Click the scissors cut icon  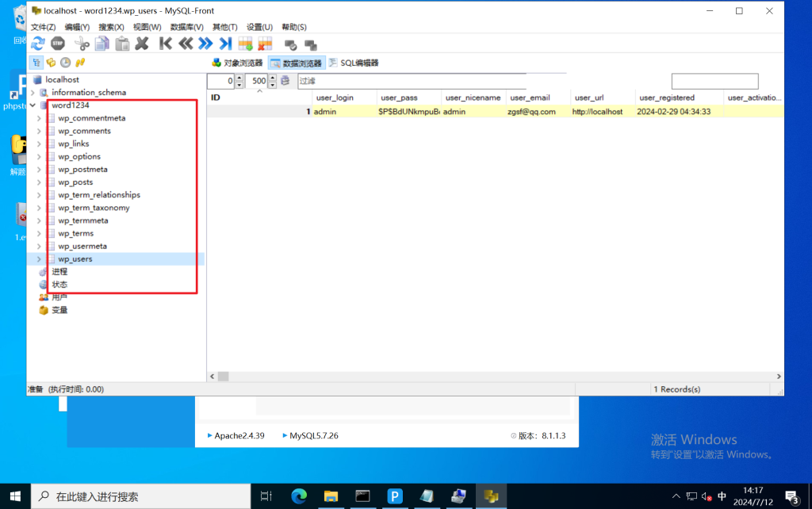[x=81, y=44]
